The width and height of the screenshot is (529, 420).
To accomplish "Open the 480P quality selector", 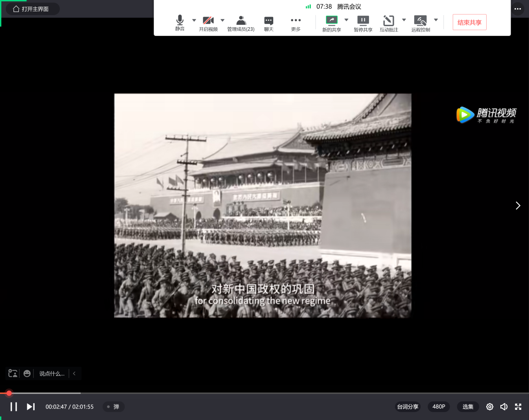I will tap(439, 407).
